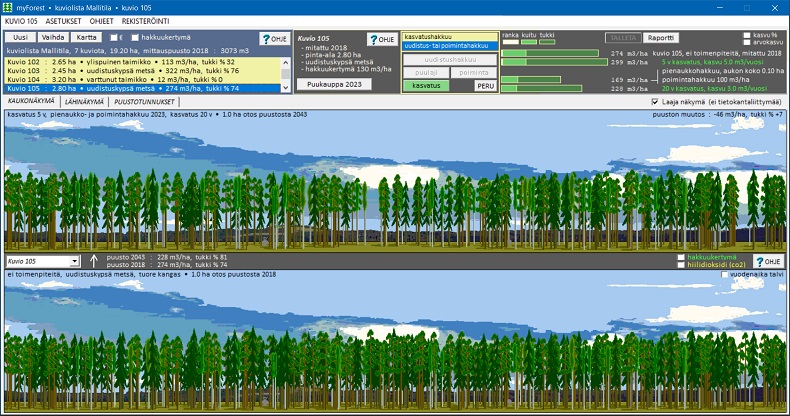This screenshot has height=416, width=790.
Task: Uncheck the Laaja näkymä checkbox
Action: pyautogui.click(x=654, y=101)
